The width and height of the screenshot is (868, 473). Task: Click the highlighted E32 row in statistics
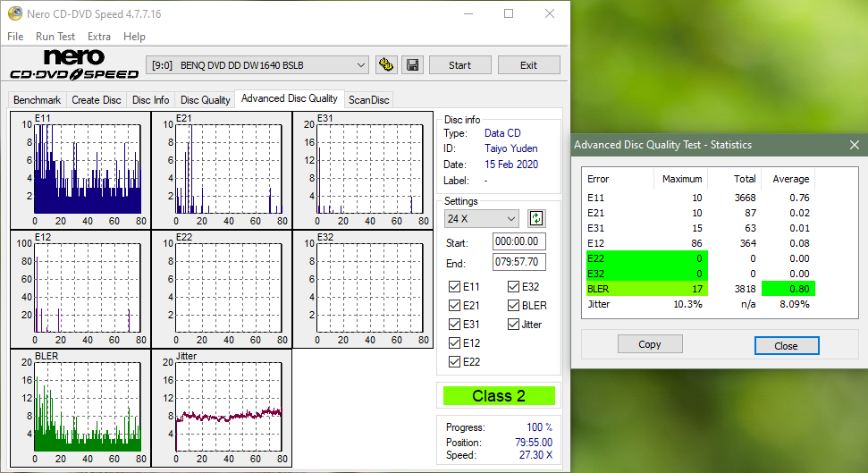[701, 274]
